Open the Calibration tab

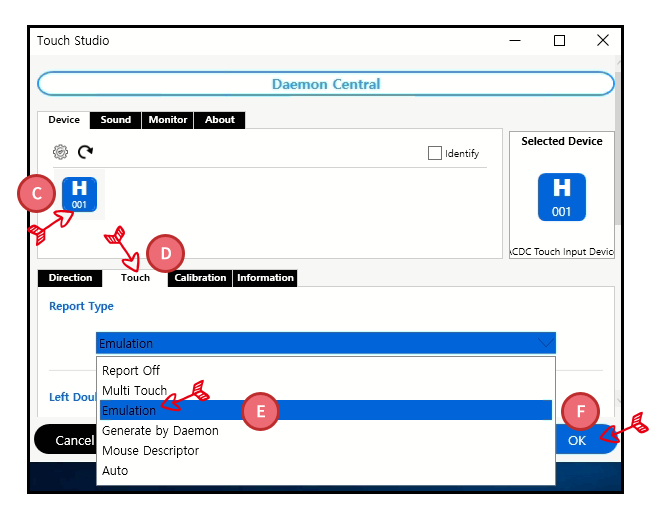[200, 278]
